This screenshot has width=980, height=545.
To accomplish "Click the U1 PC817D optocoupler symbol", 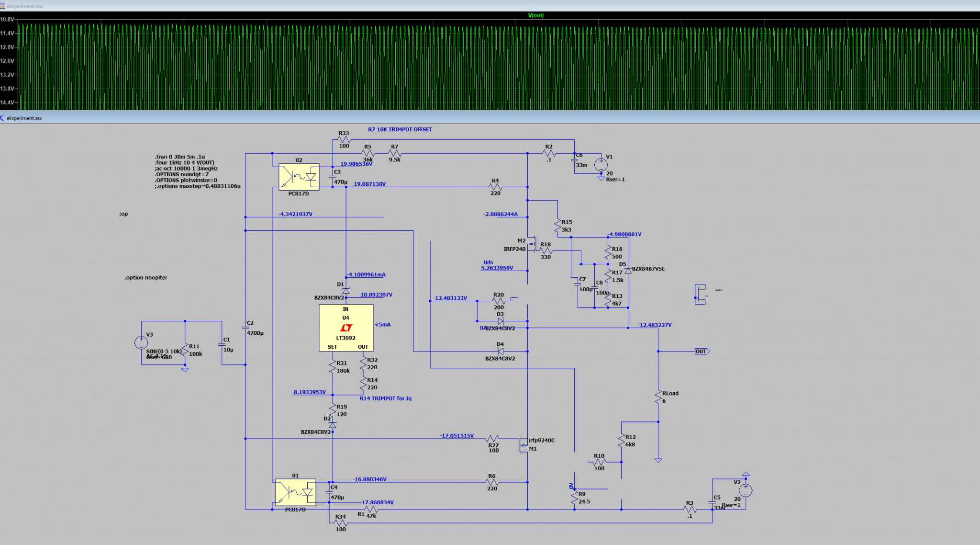I will coord(295,492).
